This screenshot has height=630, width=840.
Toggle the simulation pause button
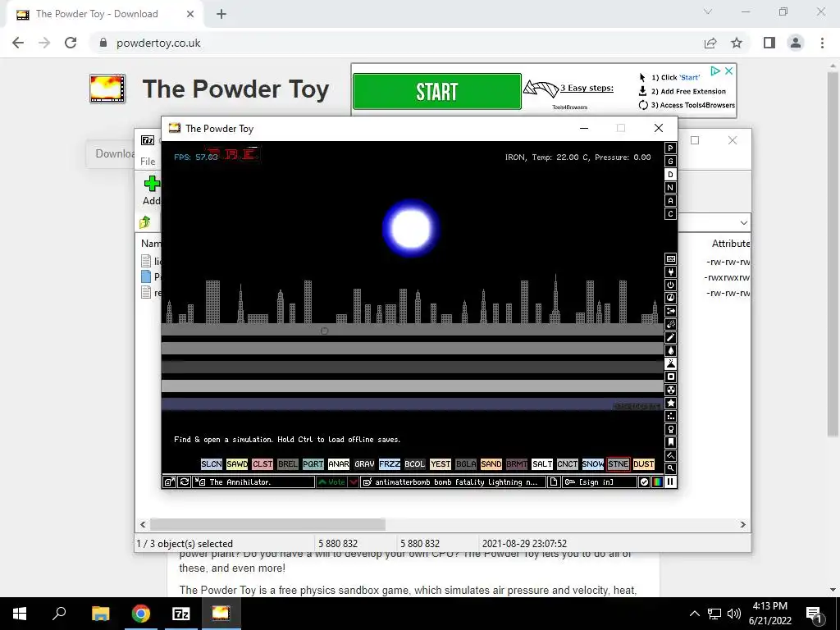(x=670, y=482)
